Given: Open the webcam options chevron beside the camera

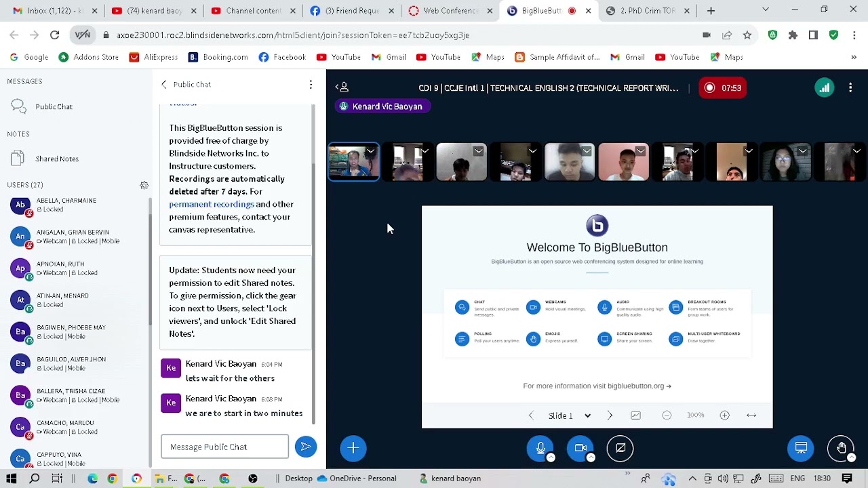Looking at the screenshot, I should click(x=591, y=458).
